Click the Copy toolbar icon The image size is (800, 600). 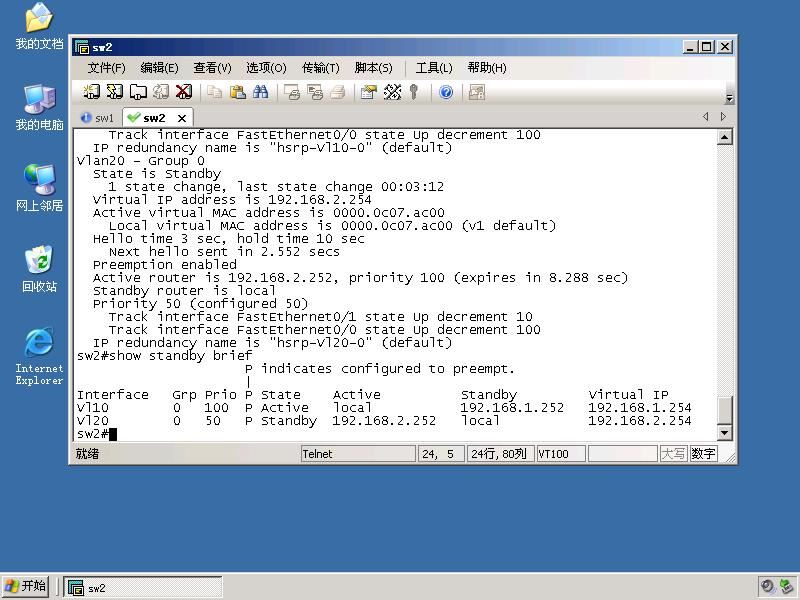click(214, 92)
